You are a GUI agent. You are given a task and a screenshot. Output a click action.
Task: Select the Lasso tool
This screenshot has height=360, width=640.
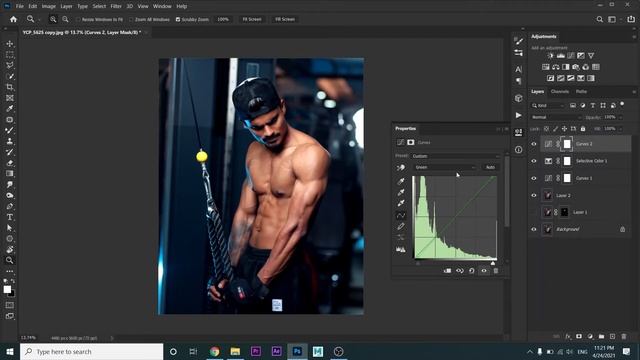click(x=10, y=65)
